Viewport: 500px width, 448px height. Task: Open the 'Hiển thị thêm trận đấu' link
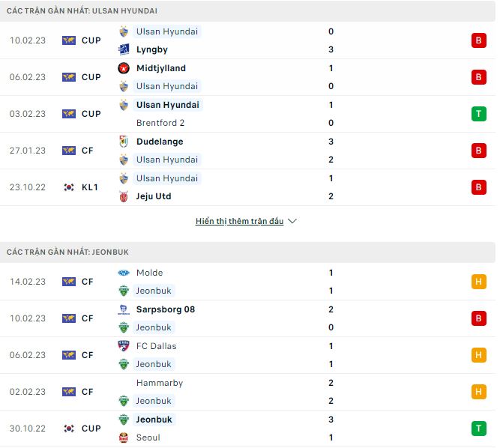click(x=239, y=221)
